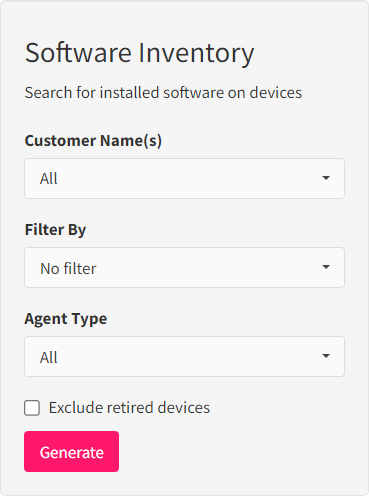This screenshot has width=369, height=496.
Task: Click the "Customer Name(s)" field label
Action: pyautogui.click(x=93, y=141)
